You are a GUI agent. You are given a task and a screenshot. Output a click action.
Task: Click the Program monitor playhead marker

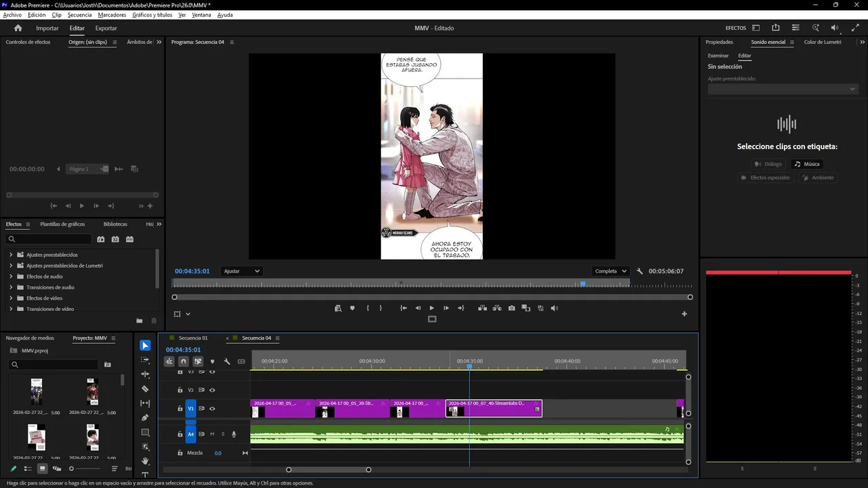[x=583, y=284]
